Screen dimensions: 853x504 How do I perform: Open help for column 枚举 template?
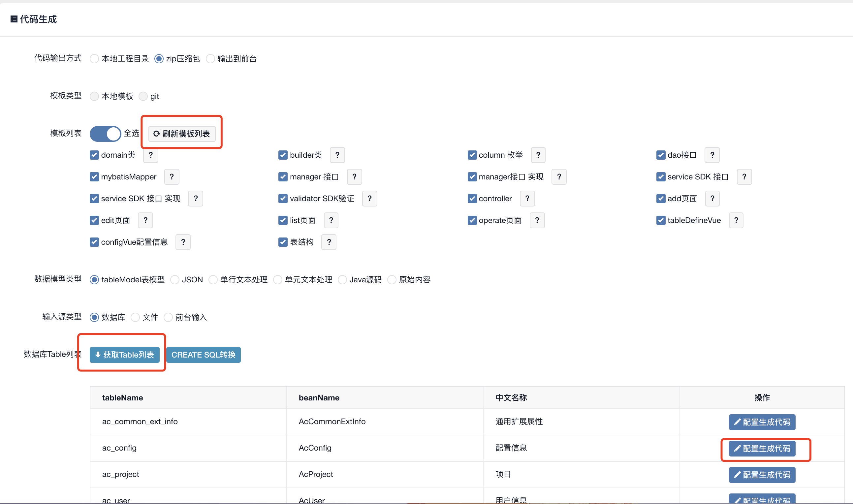tap(538, 155)
